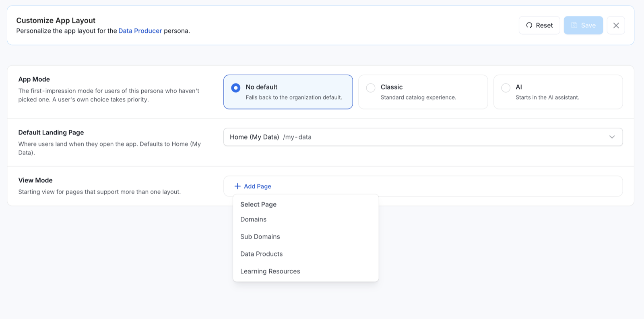Click 'Starts in the AI assistant.' description
644x319 pixels.
[x=547, y=97]
